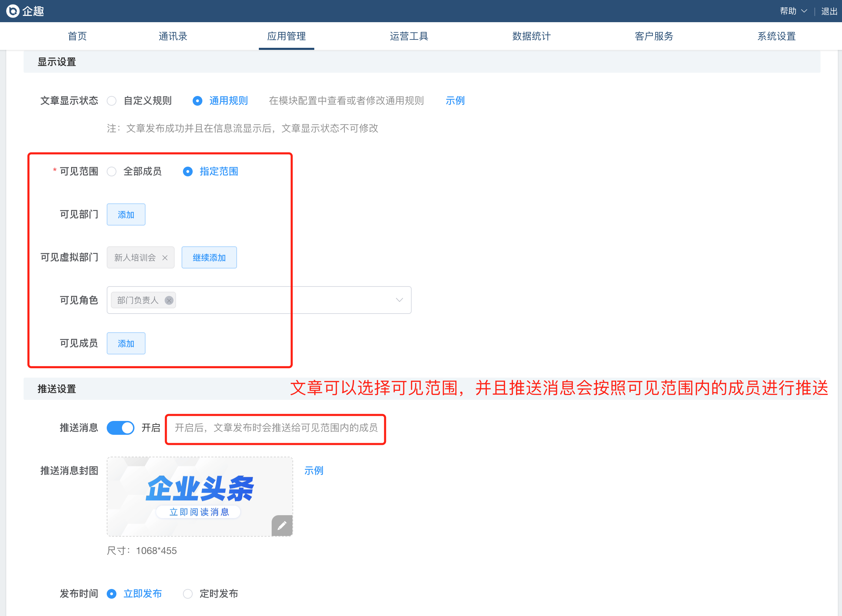Remove the 新人培训会 virtual department tag
This screenshot has width=842, height=616.
pyautogui.click(x=165, y=258)
